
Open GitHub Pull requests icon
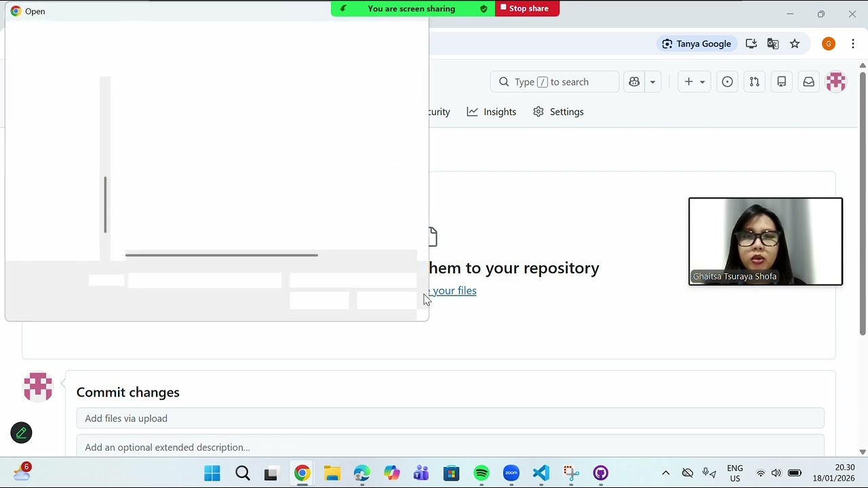754,82
